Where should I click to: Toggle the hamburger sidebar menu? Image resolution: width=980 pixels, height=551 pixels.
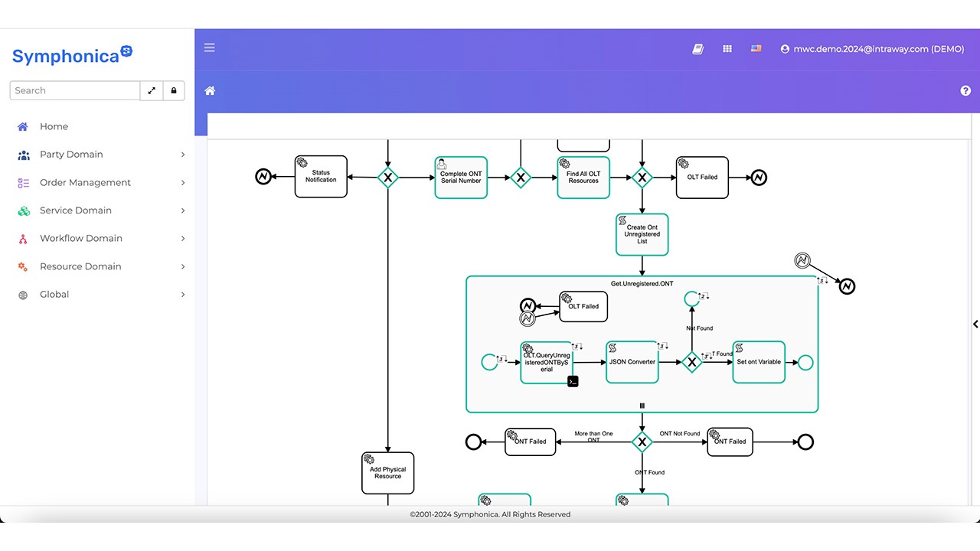(x=209, y=47)
